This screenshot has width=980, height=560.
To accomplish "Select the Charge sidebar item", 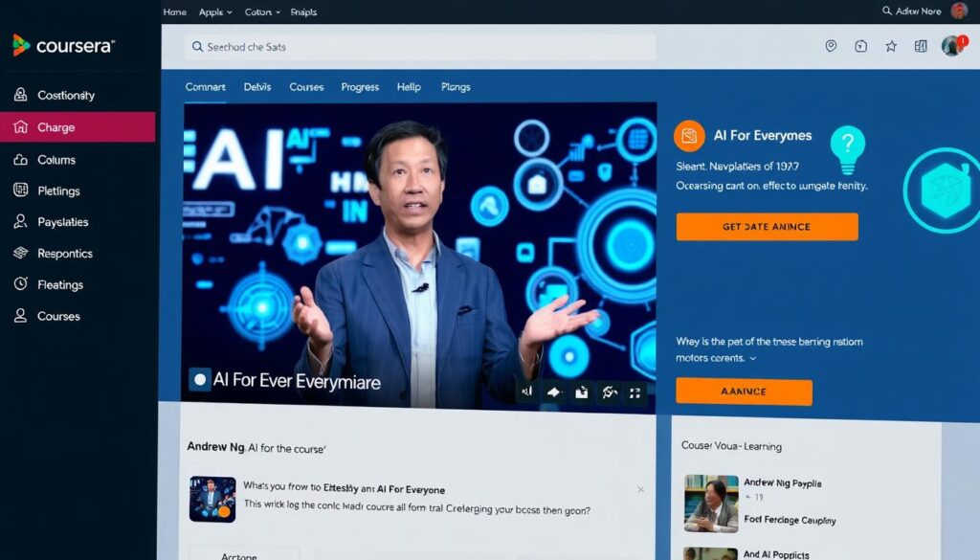I will click(78, 127).
